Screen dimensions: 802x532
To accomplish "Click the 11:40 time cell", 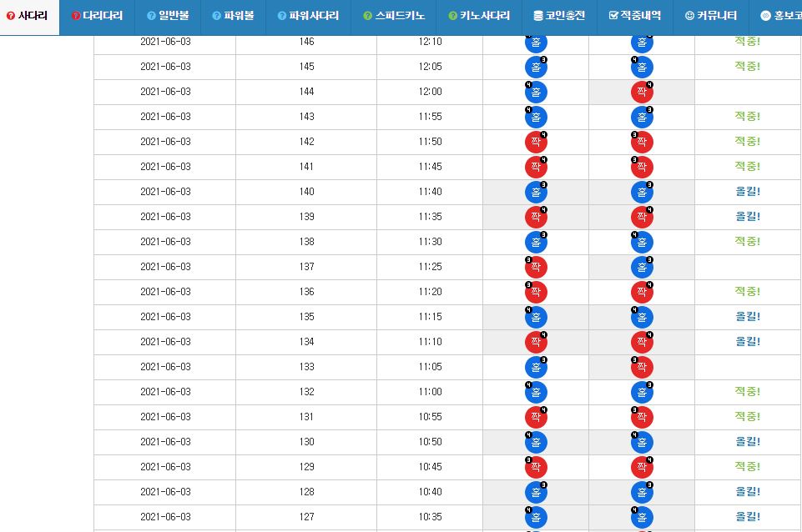I will pyautogui.click(x=430, y=192).
